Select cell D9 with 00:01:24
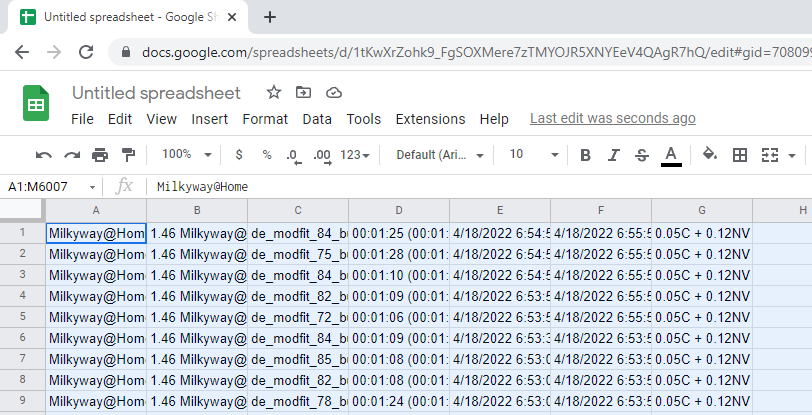 399,401
